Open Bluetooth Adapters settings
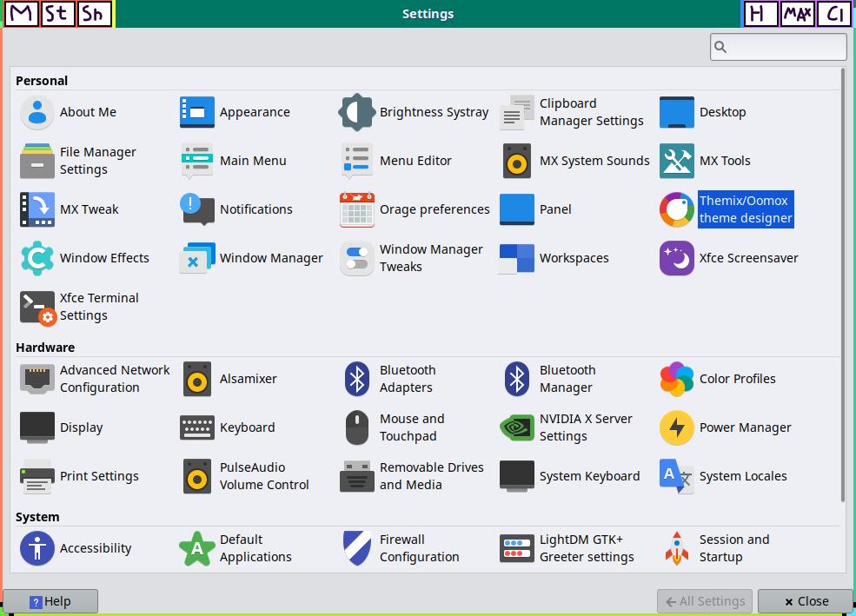Screen dimensions: 856x616 click(x=357, y=379)
